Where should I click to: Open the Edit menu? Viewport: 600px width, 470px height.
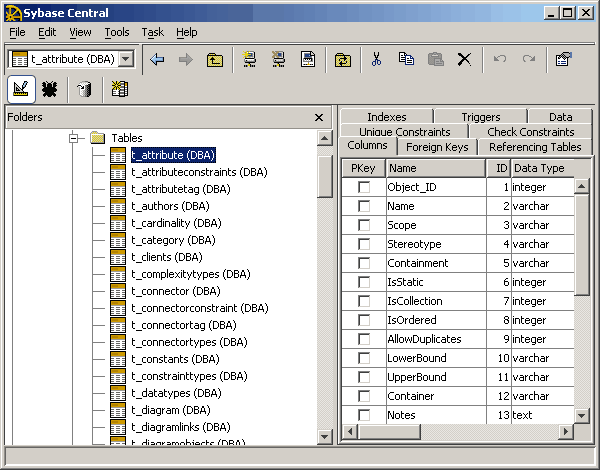(47, 32)
